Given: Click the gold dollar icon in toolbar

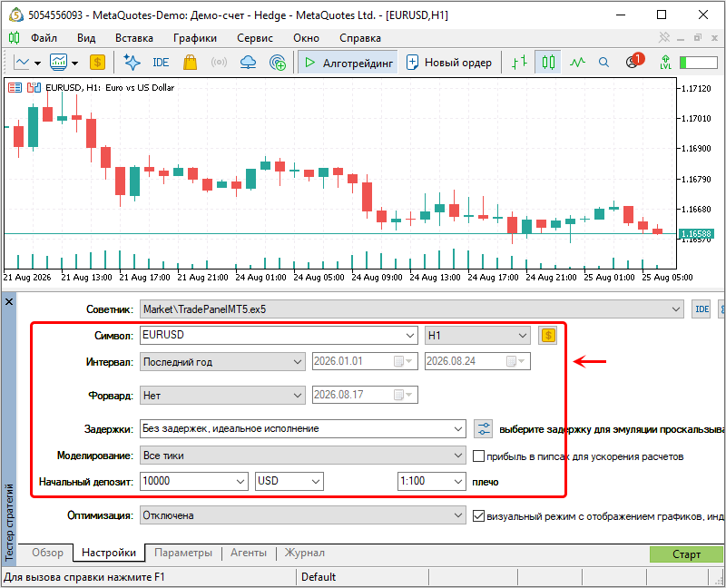Looking at the screenshot, I should [x=97, y=62].
